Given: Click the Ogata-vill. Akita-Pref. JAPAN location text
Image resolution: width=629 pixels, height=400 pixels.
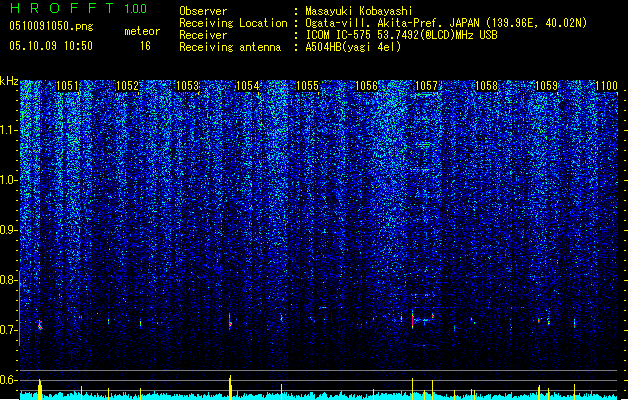Looking at the screenshot, I should (x=446, y=23).
